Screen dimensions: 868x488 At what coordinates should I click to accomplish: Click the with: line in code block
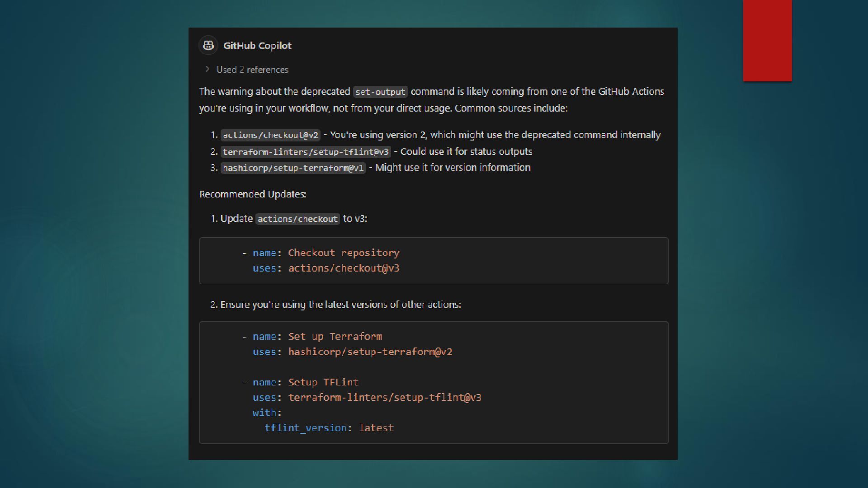click(267, 413)
